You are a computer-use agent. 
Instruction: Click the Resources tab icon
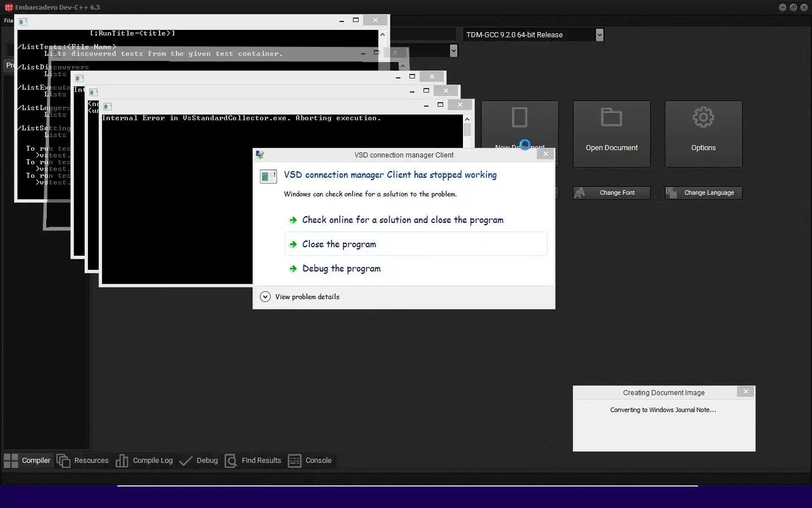(x=63, y=461)
